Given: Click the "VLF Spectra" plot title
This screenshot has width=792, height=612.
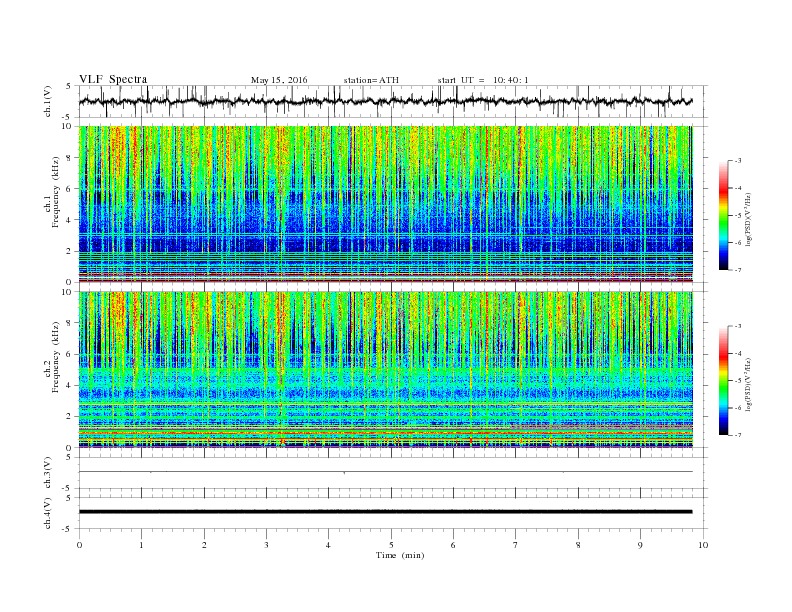Looking at the screenshot, I should pos(113,79).
